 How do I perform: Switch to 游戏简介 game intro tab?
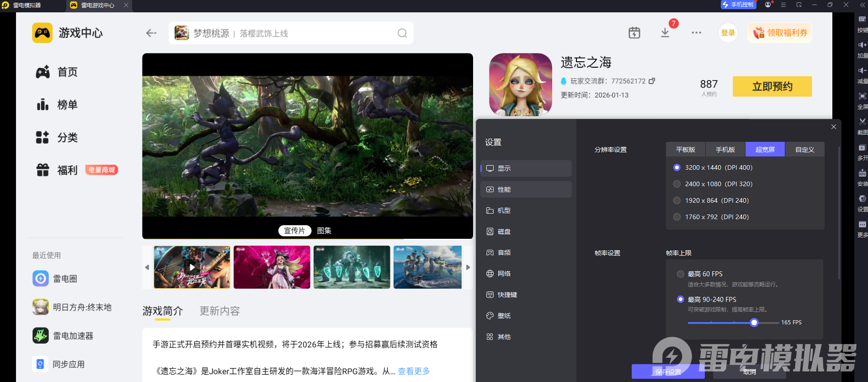[163, 311]
